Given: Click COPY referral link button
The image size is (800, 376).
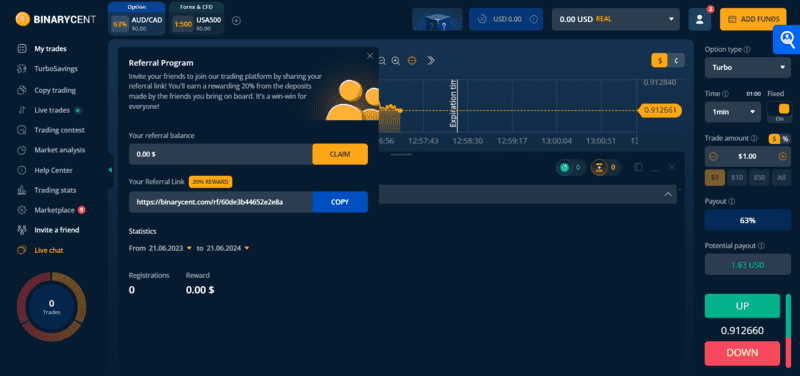Looking at the screenshot, I should pyautogui.click(x=340, y=202).
